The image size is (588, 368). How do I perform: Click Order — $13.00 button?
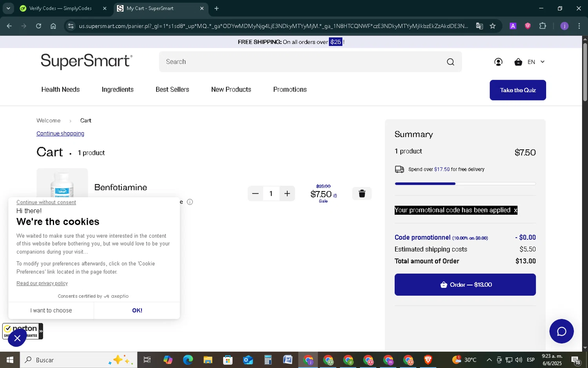coord(465,285)
